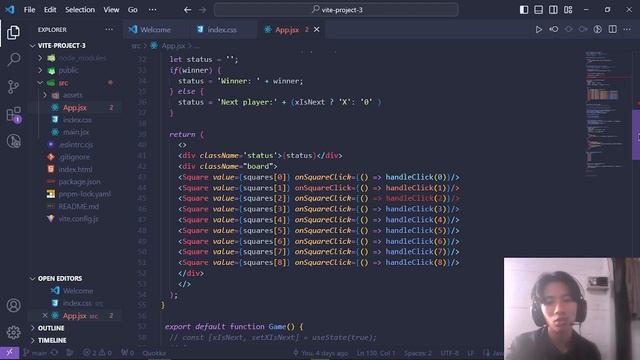Open Explorer views and more actions
Viewport: 640px width, 360px height.
[109, 29]
